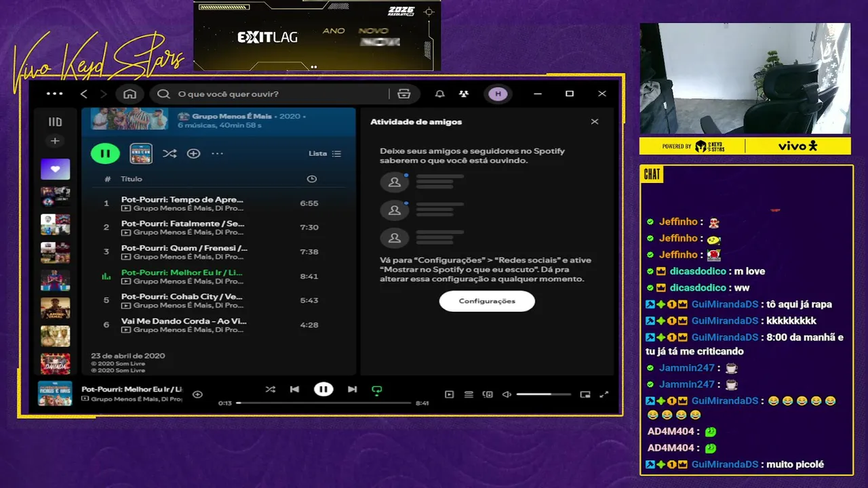Image resolution: width=868 pixels, height=488 pixels.
Task: Adjust the volume slider
Action: 543,394
